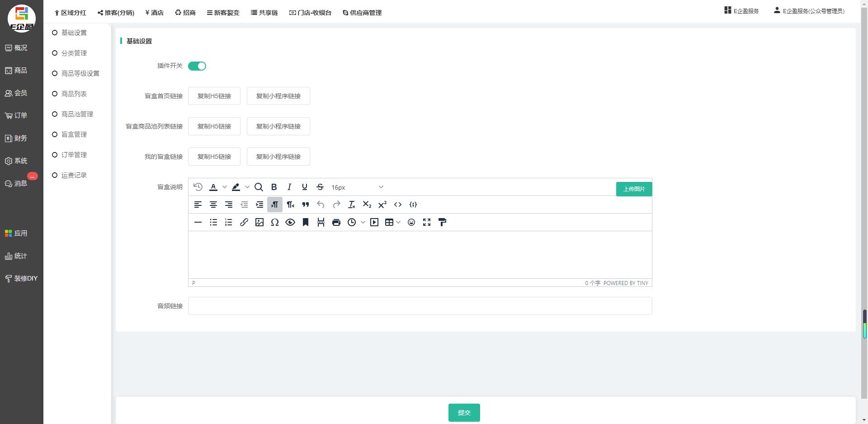Screen dimensions: 868x424
Task: Click the print icon in the editor
Action: (336, 222)
